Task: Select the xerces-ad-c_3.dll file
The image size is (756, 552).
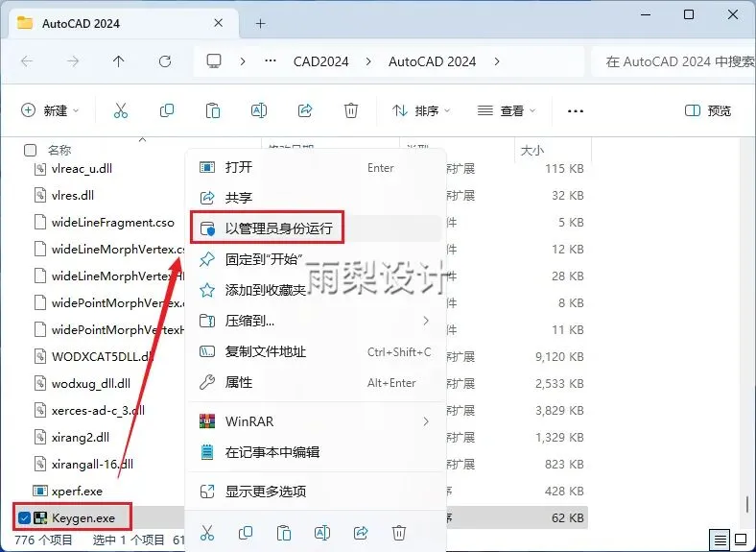Action: tap(98, 411)
